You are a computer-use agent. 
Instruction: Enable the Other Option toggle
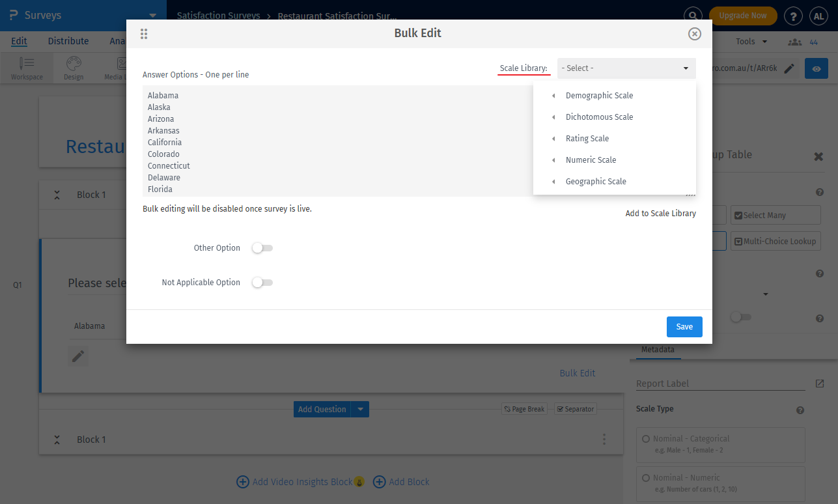(262, 247)
